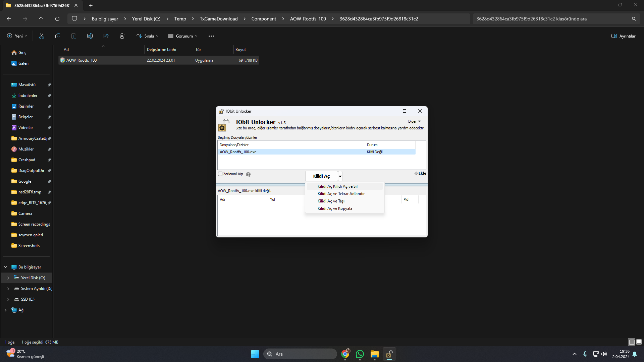
Task: Switch to details list view icon
Action: coord(632,342)
